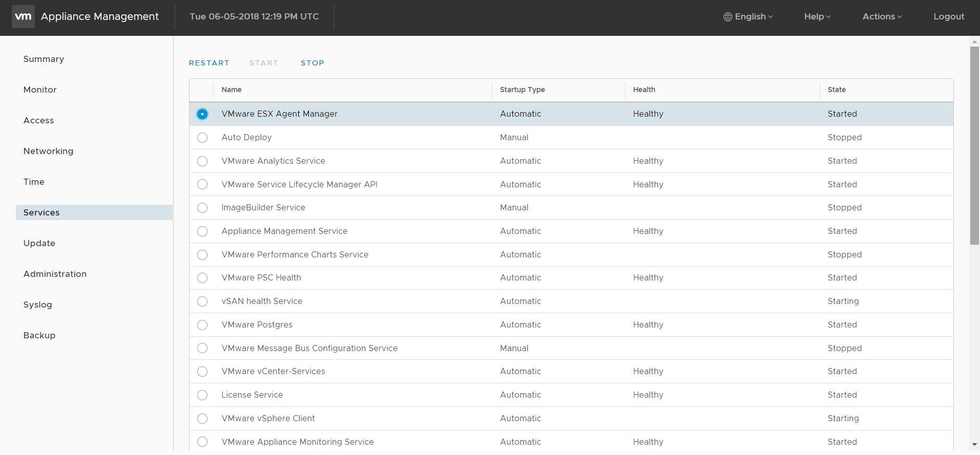The height and width of the screenshot is (455, 980).
Task: Select vSAN health Service radio button
Action: coord(202,301)
